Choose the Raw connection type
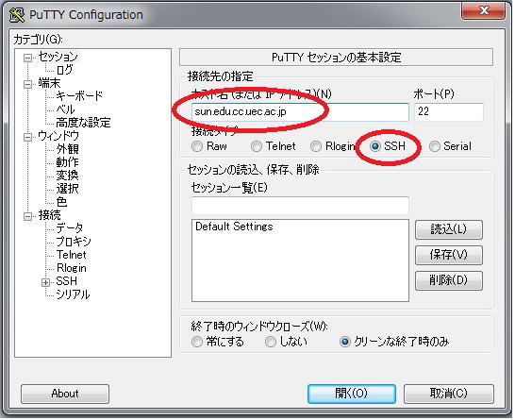 pyautogui.click(x=197, y=146)
